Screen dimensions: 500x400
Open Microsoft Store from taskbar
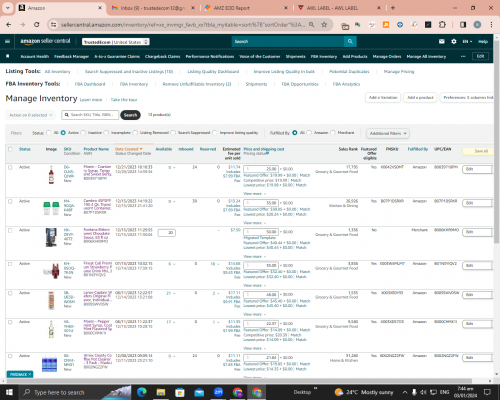click(180, 392)
